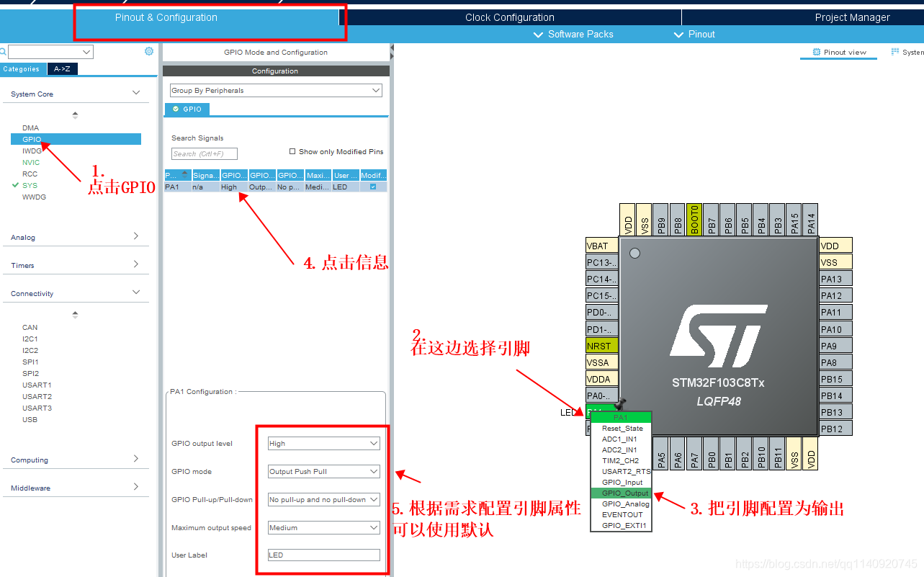Click the panel collapse handle arrow

[392, 50]
